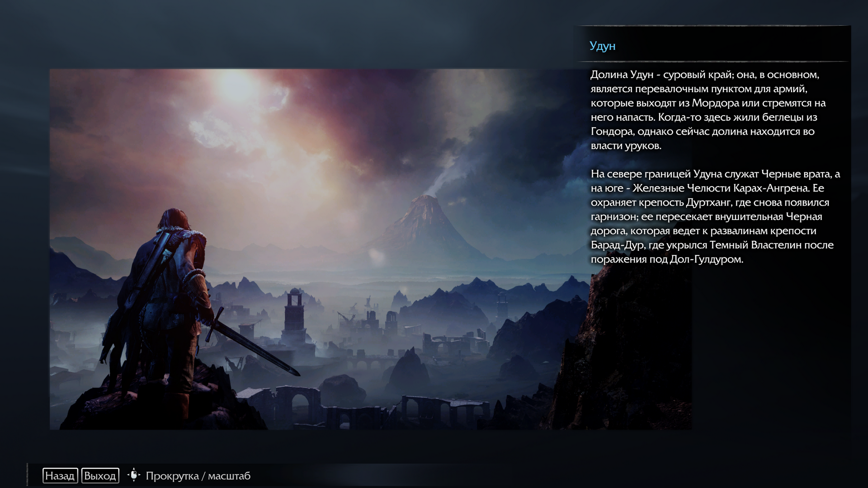
Task: Click the Назад button
Action: point(60,476)
